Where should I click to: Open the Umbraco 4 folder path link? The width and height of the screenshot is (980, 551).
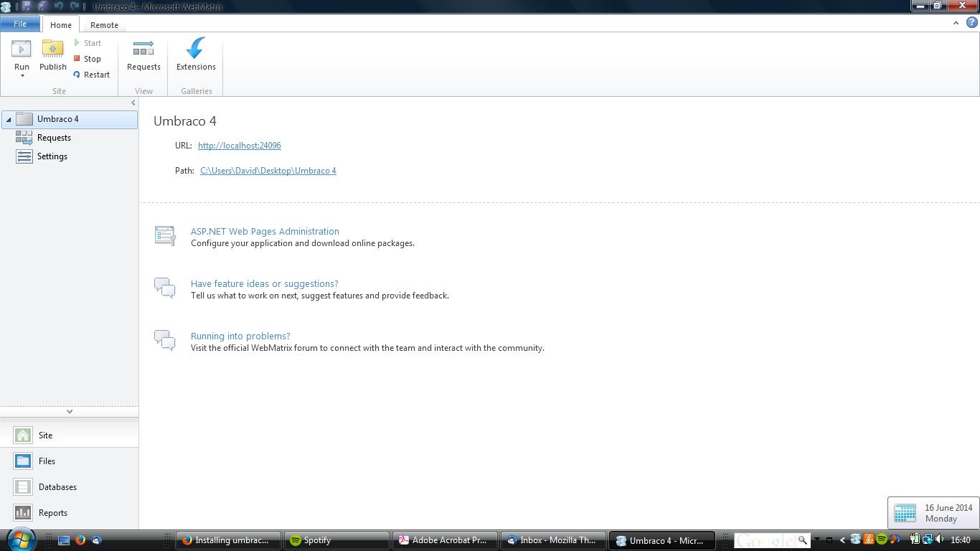click(x=268, y=171)
